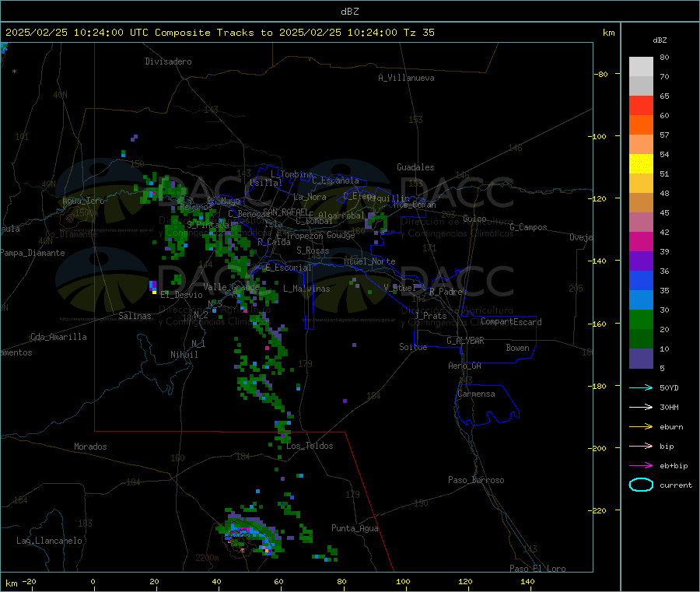This screenshot has height=592, width=700.
Task: Click the El_Desvio map label
Action: [181, 295]
